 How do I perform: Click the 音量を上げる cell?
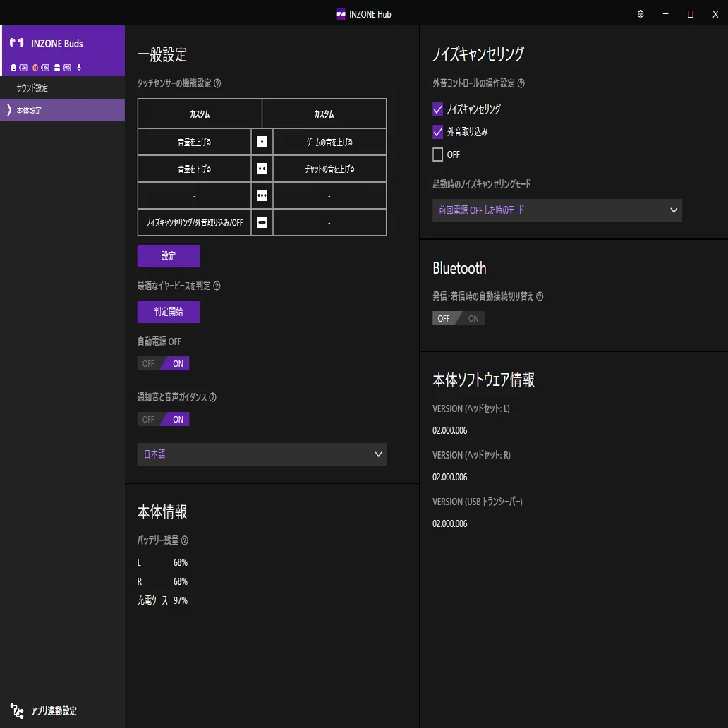pos(194,142)
